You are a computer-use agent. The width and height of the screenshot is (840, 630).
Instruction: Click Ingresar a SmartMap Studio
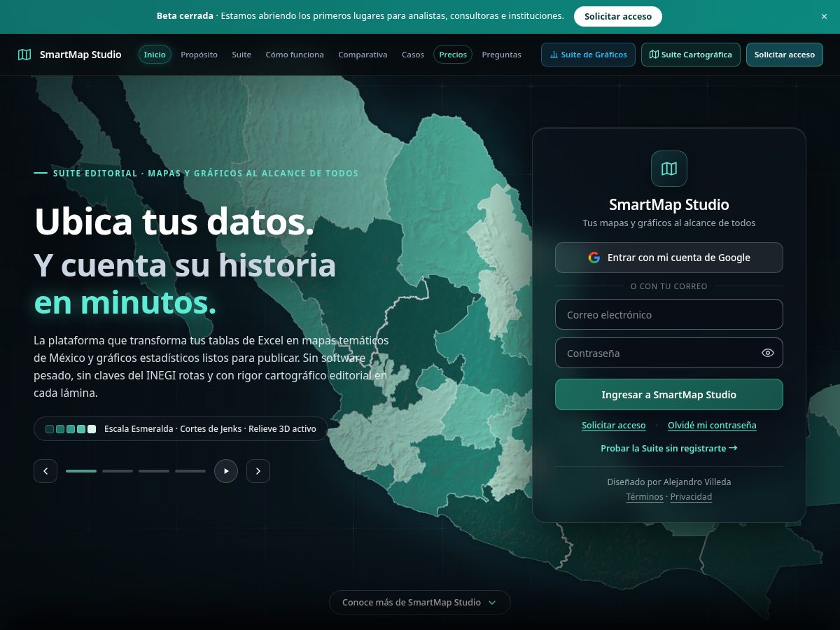pos(669,395)
